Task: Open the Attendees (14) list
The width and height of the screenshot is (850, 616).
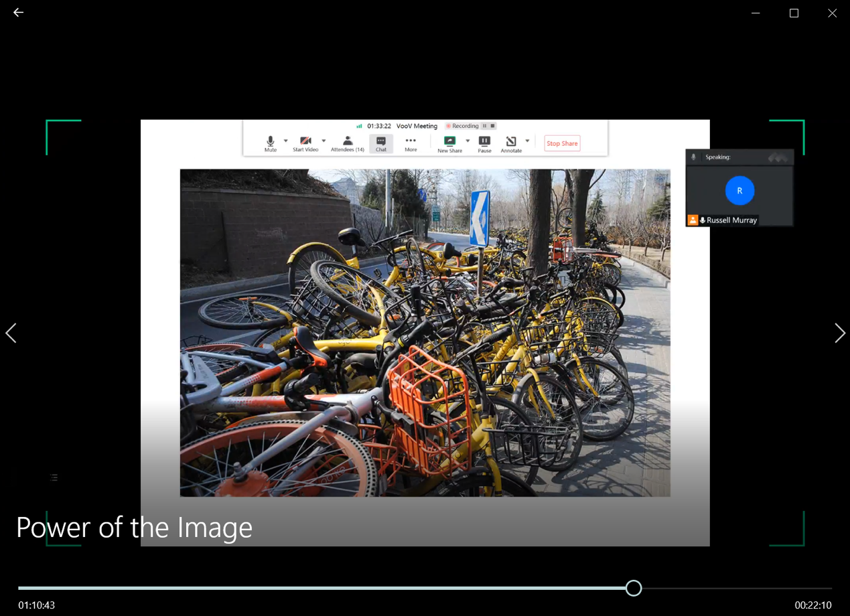Action: 348,143
